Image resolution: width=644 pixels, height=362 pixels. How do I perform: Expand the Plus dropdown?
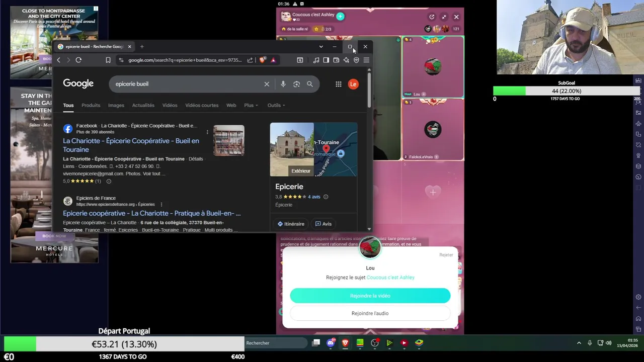click(251, 105)
